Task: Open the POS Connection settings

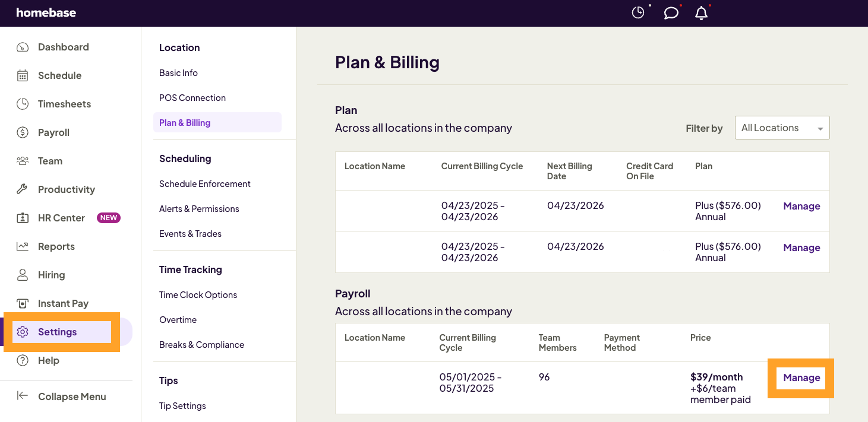Action: pos(192,97)
